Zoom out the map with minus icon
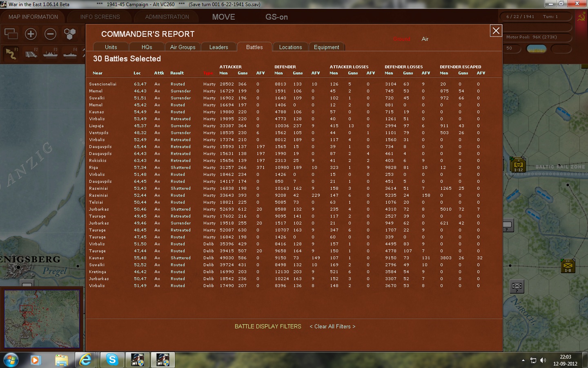This screenshot has height=368, width=588. 50,34
